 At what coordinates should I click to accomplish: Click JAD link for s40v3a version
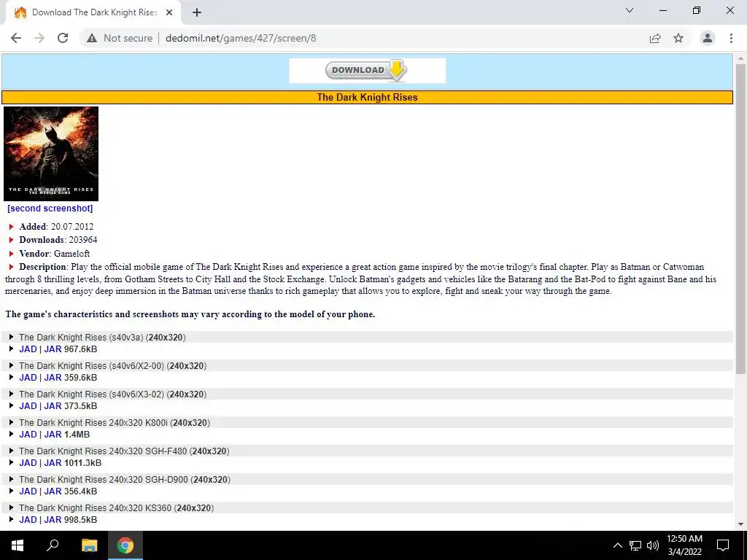28,349
